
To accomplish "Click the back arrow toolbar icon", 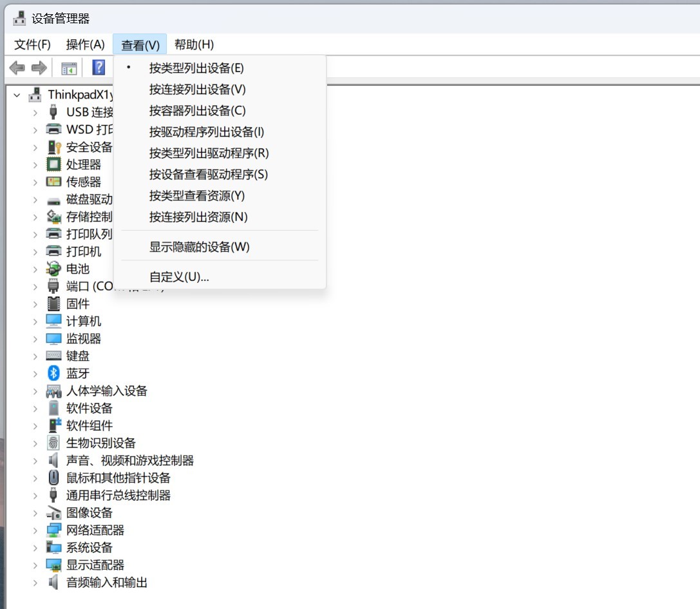I will [x=17, y=68].
